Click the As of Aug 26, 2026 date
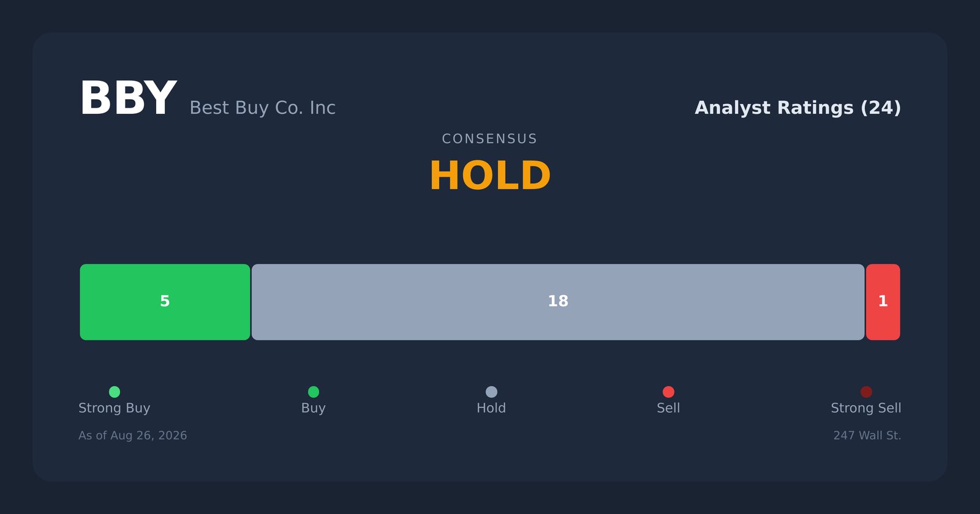 pos(133,436)
